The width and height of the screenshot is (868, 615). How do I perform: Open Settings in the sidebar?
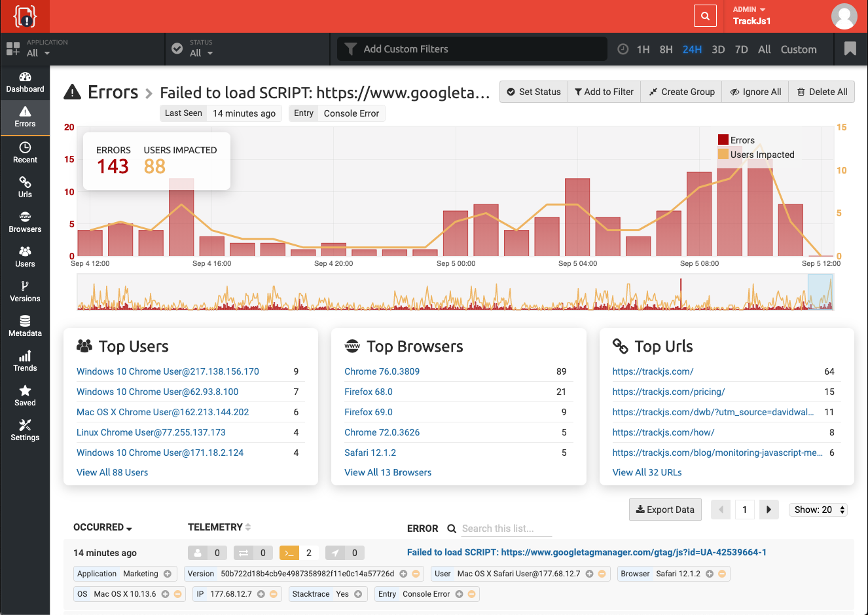click(25, 430)
